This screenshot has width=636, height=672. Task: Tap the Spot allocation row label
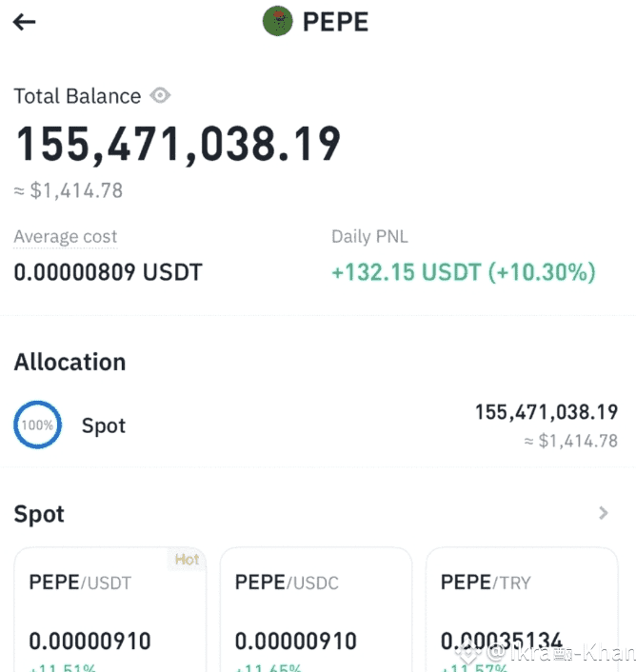coord(104,425)
